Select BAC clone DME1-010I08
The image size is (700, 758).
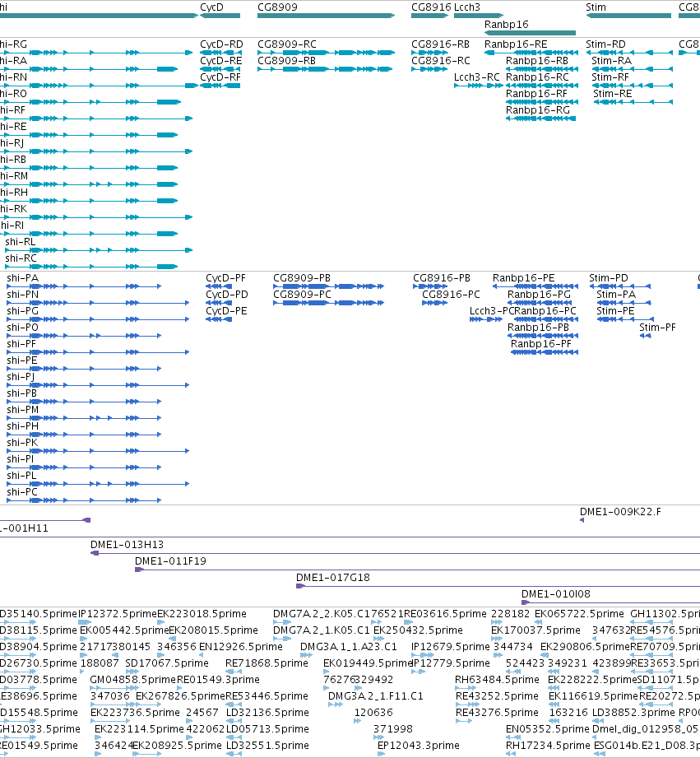point(555,593)
